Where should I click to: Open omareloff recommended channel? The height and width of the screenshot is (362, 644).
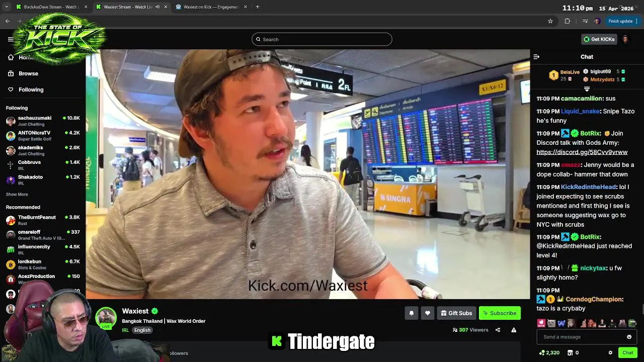tap(43, 235)
